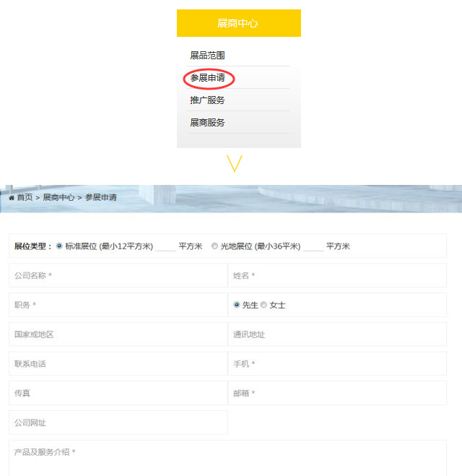Click the 职务 input field
This screenshot has height=476, width=462.
[118, 305]
